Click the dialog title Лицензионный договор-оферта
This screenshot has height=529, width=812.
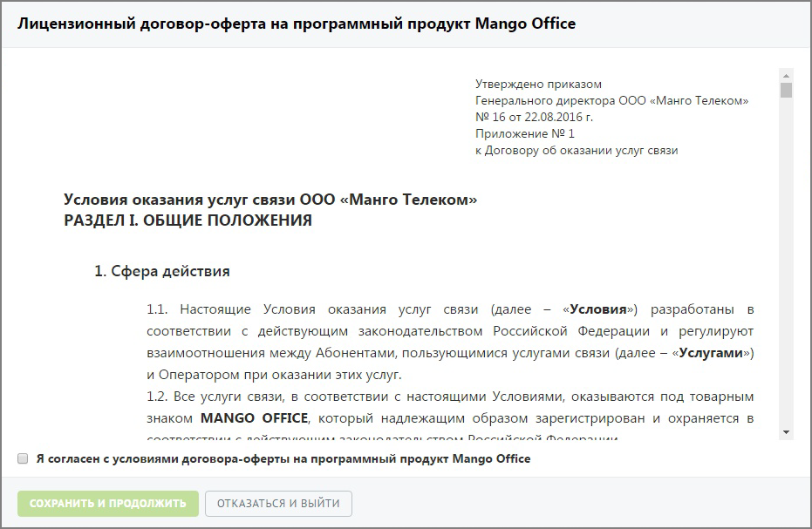pyautogui.click(x=297, y=24)
